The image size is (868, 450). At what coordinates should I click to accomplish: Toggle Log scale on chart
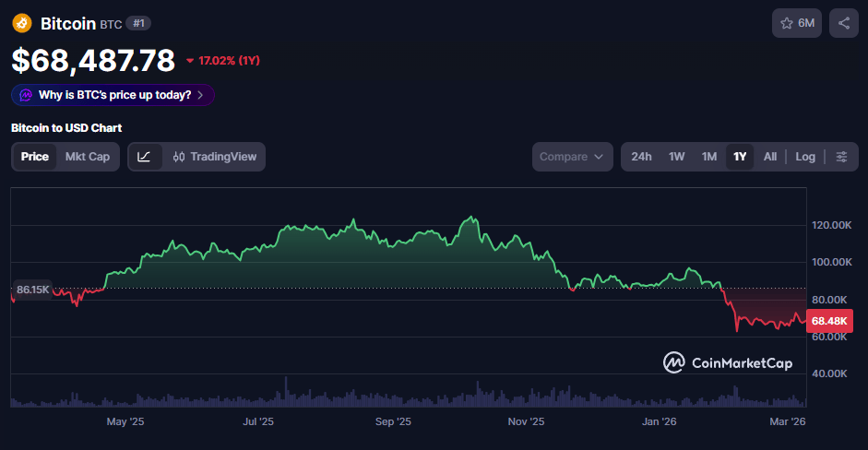(x=805, y=157)
